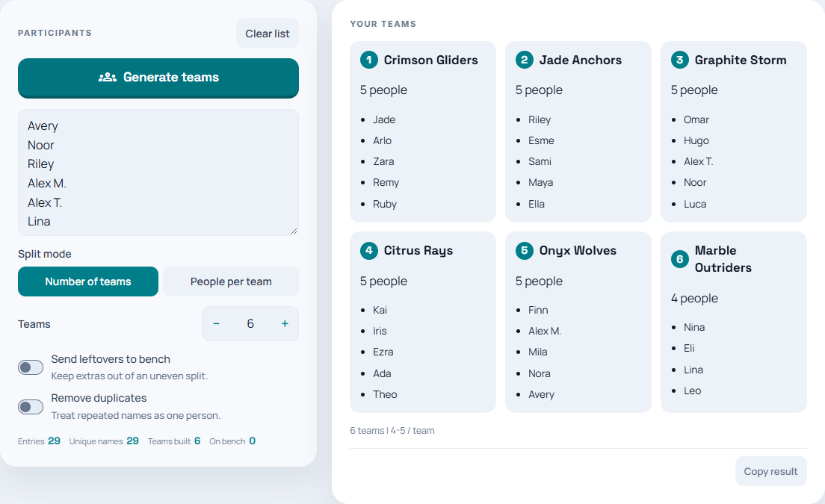Click Avery in the participants list
The height and width of the screenshot is (504, 825).
(43, 126)
